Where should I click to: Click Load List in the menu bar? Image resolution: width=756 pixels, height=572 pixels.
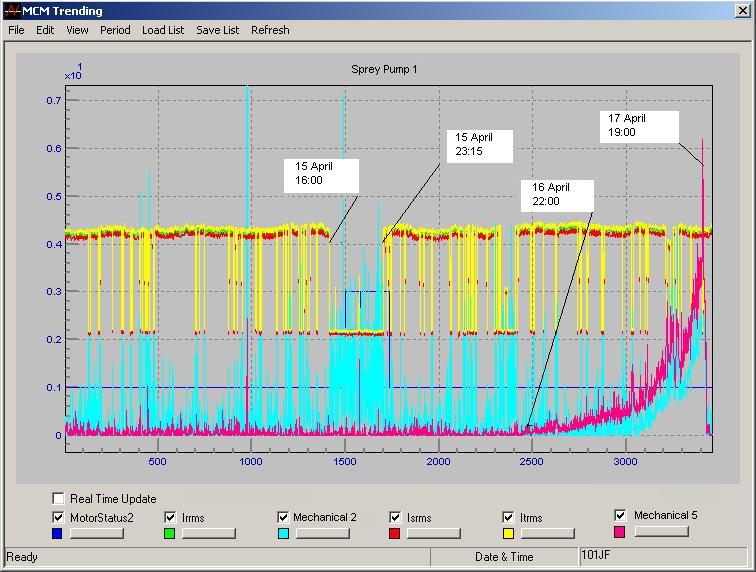coord(163,30)
